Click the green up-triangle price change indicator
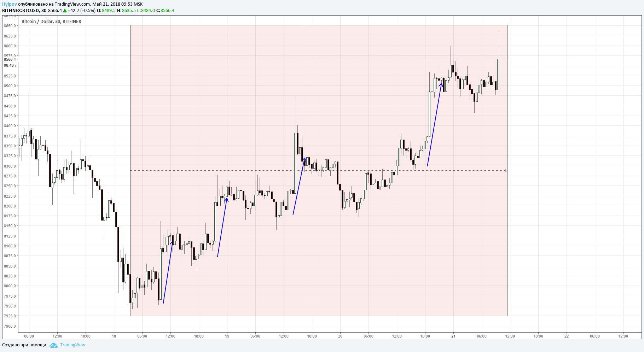The width and height of the screenshot is (644, 352). click(x=65, y=11)
